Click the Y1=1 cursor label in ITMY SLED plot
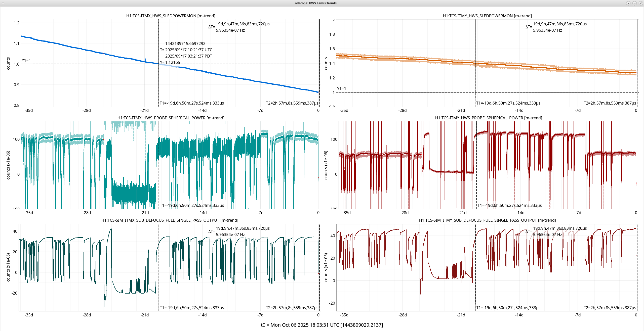The height and width of the screenshot is (331, 644). 341,88
